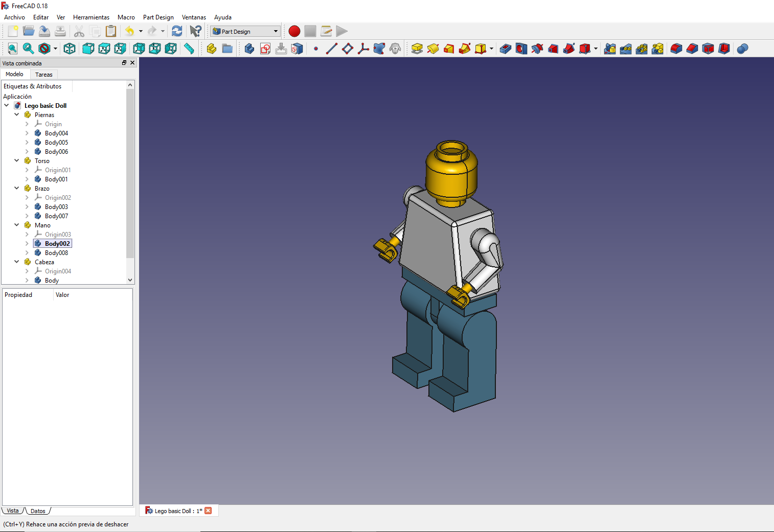Open the additive primitive dropdown arrow
774x532 pixels.
[491, 49]
